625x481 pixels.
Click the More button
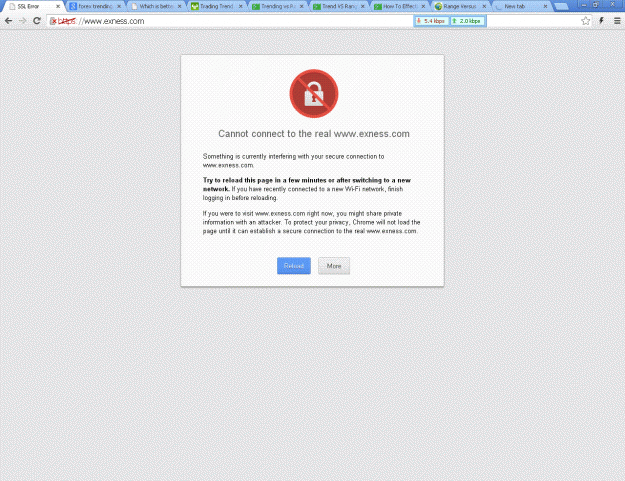pyautogui.click(x=334, y=266)
